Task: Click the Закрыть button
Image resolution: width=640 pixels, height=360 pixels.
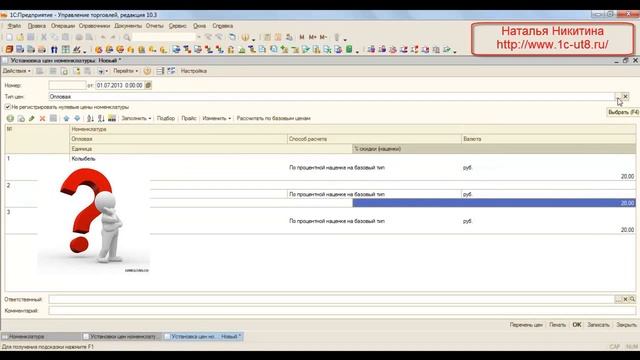Action: pos(626,325)
